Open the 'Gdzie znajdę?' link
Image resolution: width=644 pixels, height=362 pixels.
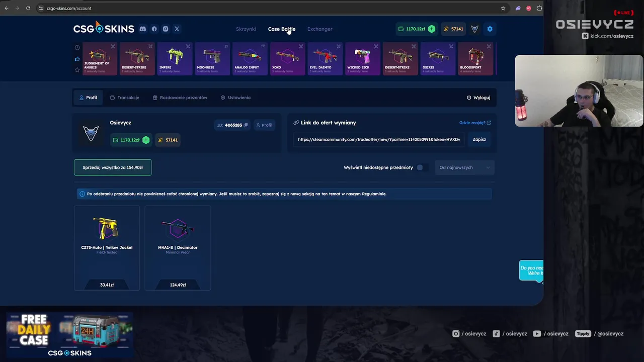475,123
